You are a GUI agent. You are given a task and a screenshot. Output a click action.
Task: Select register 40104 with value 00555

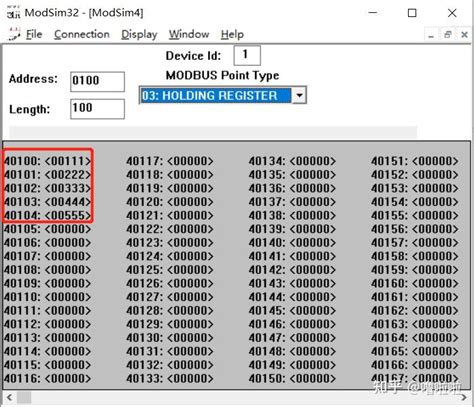47,215
